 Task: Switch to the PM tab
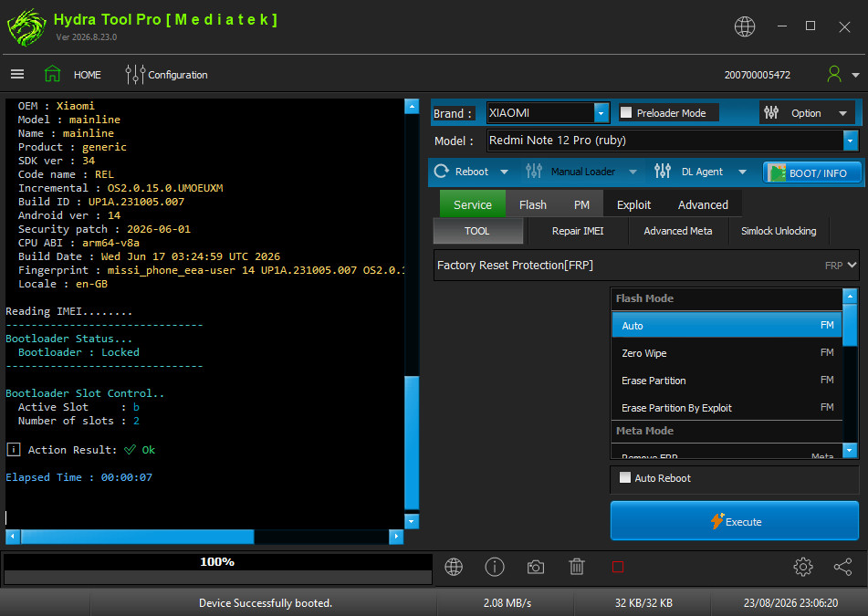pyautogui.click(x=581, y=204)
